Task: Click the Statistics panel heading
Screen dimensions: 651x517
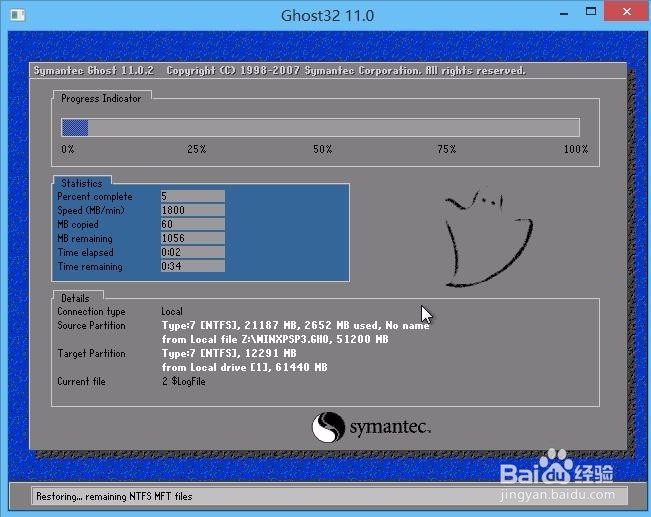Action: click(x=82, y=183)
